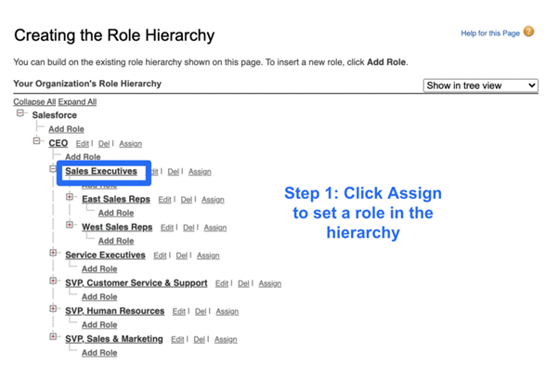This screenshot has height=392, width=559.
Task: Expand the East Sales Reps node
Action: (71, 198)
